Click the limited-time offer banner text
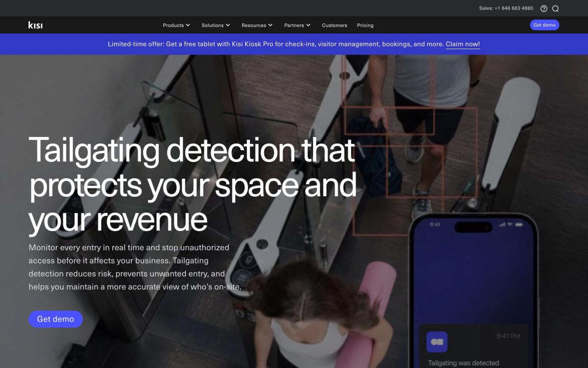588x368 pixels. click(275, 44)
